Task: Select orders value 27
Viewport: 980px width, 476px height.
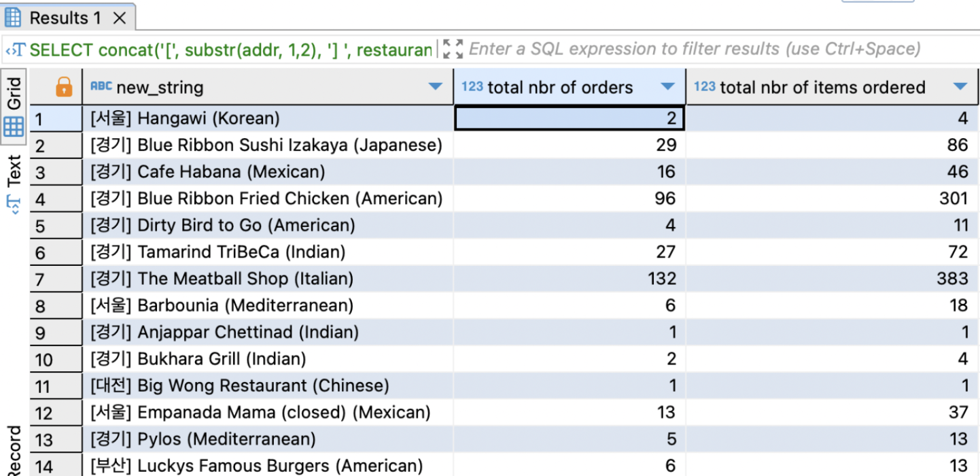Action: (570, 252)
